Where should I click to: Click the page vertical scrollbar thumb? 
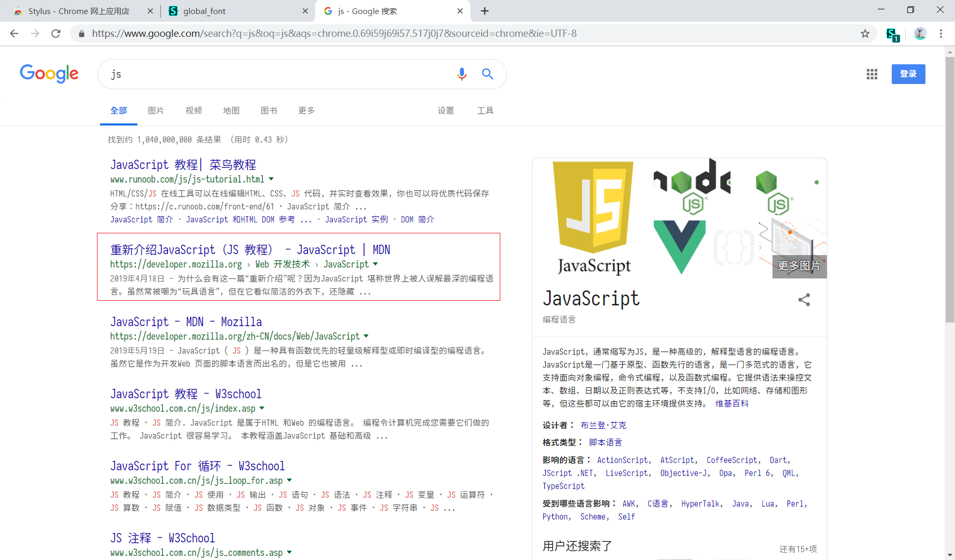coord(950,189)
